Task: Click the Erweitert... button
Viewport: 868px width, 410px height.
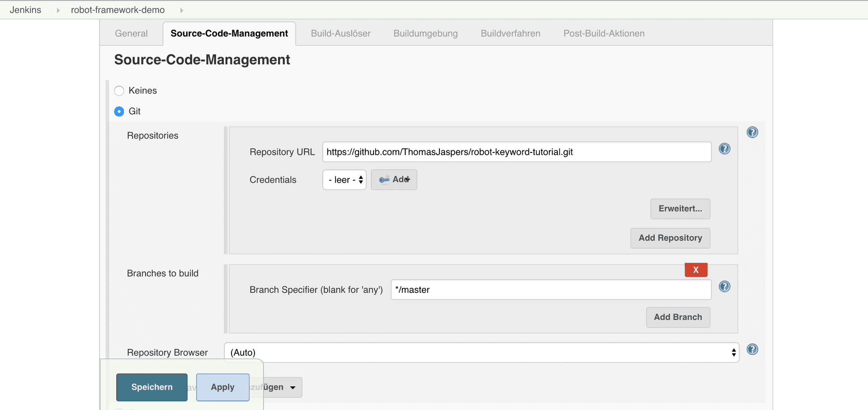Action: [x=680, y=209]
